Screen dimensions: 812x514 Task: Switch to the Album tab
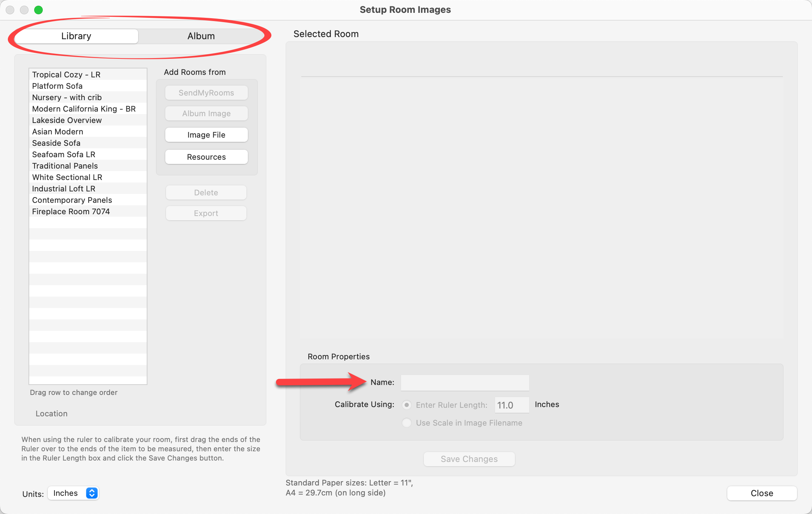click(x=201, y=36)
